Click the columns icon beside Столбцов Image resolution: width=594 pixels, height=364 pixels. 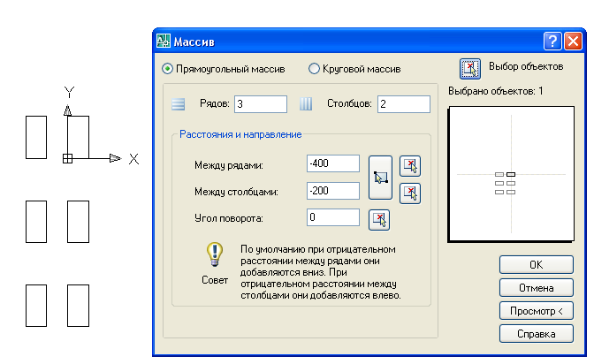point(306,103)
